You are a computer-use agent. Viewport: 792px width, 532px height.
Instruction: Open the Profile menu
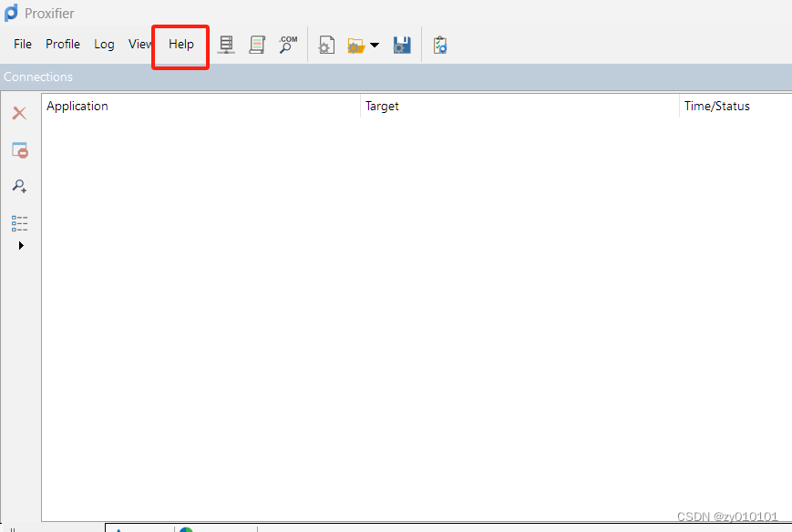tap(63, 45)
